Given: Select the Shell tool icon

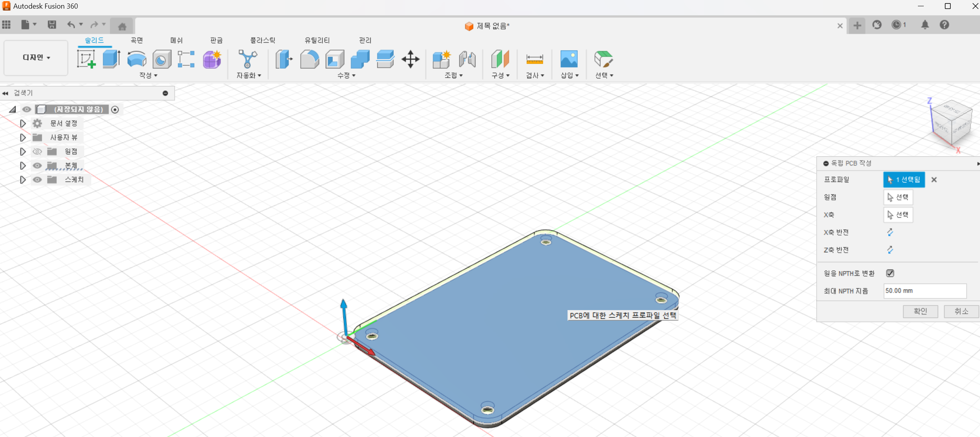Looking at the screenshot, I should (335, 59).
